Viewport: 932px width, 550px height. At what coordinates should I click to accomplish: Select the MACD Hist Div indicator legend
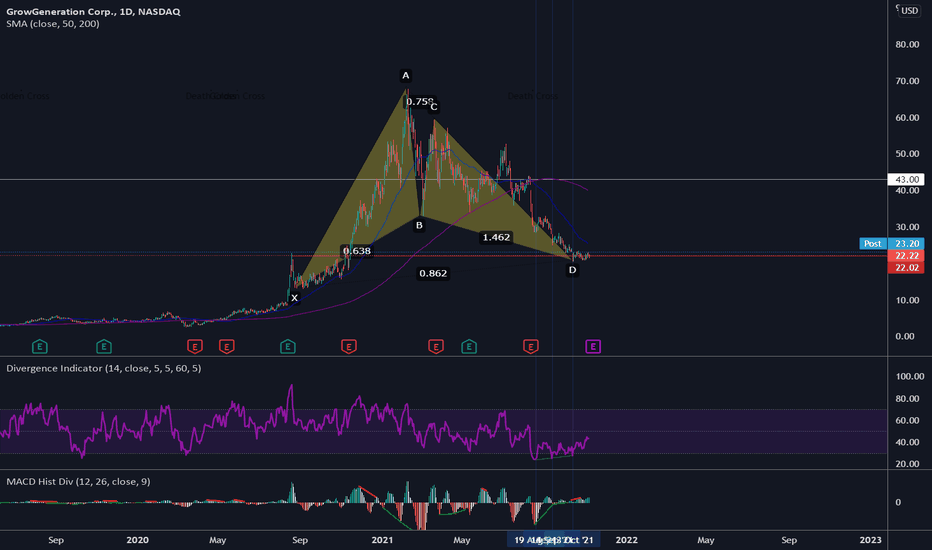(78, 481)
